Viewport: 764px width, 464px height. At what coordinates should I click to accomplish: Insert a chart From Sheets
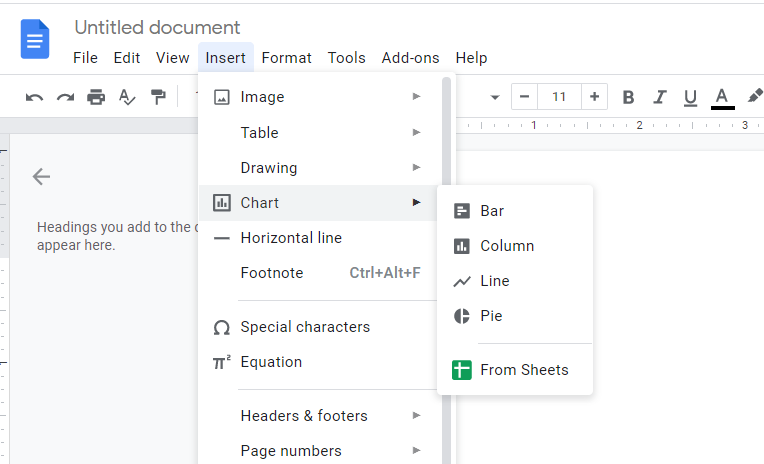click(x=524, y=370)
